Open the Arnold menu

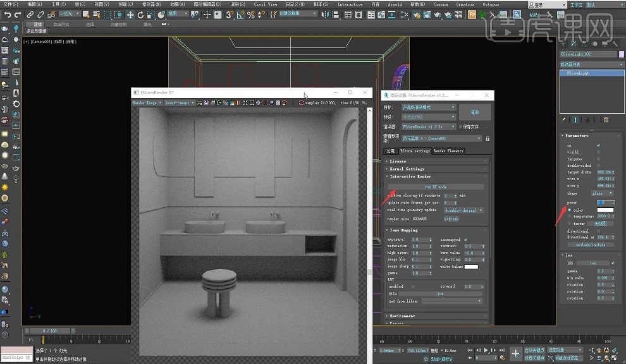(x=395, y=4)
